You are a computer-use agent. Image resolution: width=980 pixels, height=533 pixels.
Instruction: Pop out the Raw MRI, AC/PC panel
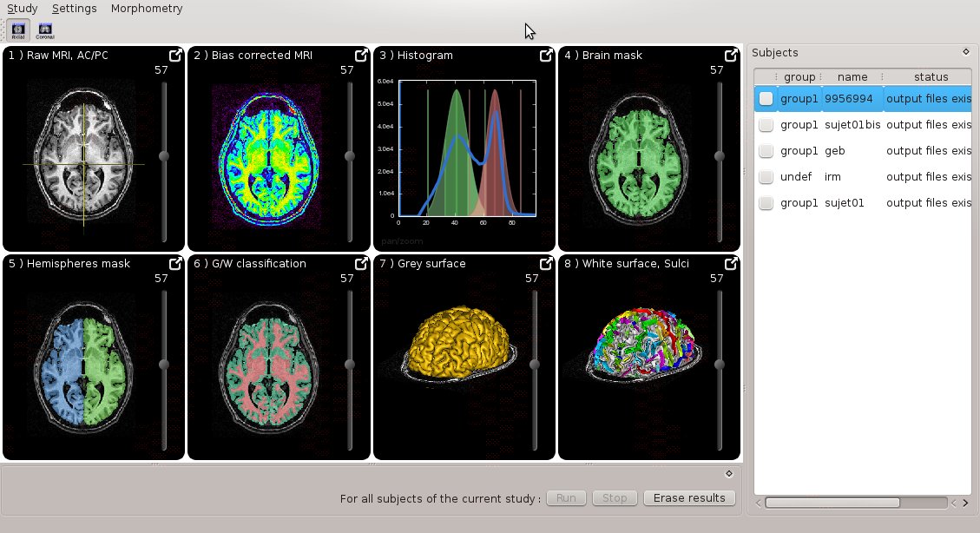176,55
